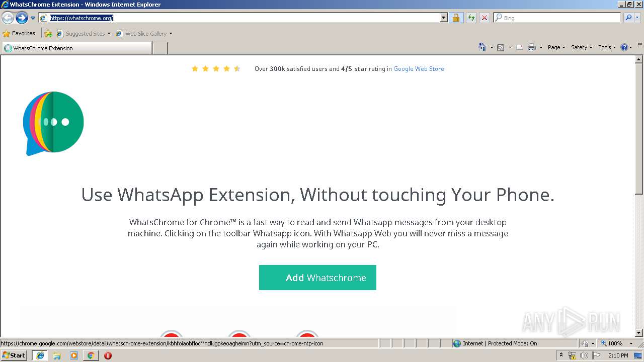
Task: Click Add to Favorites Bar icon
Action: (x=48, y=34)
